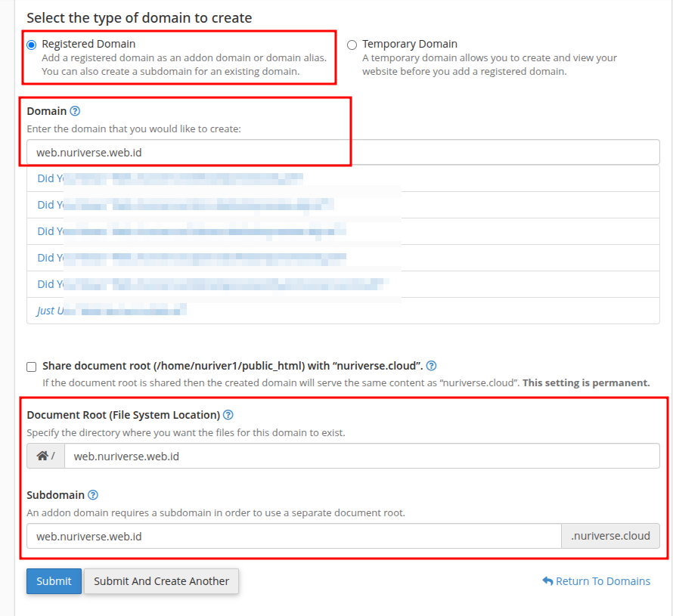Viewport: 673px width, 616px height.
Task: Click the arrow icon beside Return To Domains
Action: pos(547,581)
